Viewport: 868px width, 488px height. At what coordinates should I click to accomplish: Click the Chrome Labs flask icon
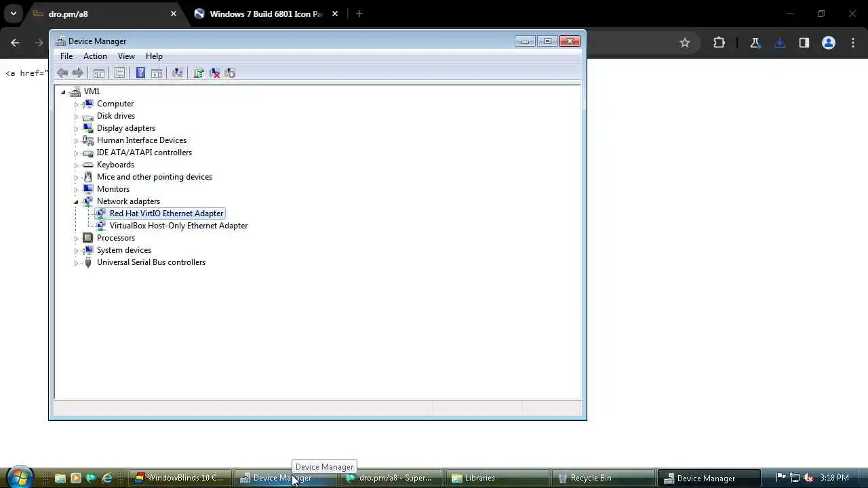755,43
